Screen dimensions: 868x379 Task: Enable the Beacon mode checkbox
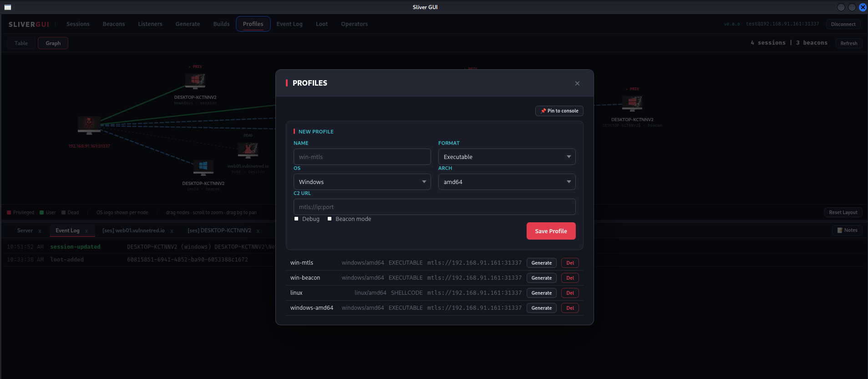click(x=330, y=219)
